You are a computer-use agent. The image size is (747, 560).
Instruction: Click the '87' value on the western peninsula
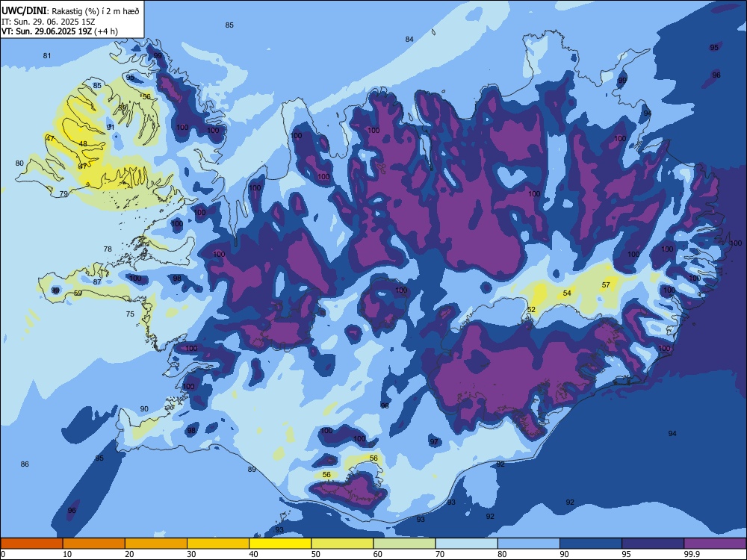(x=97, y=282)
